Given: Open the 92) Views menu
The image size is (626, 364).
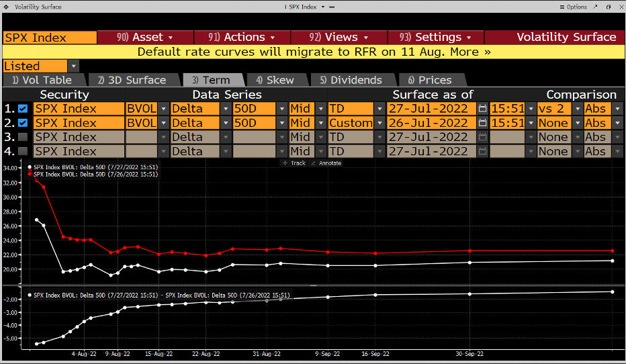Looking at the screenshot, I should pyautogui.click(x=339, y=37).
